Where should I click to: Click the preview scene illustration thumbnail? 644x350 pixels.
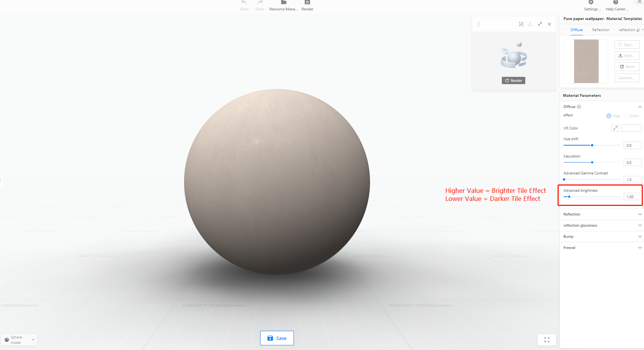[x=514, y=55]
